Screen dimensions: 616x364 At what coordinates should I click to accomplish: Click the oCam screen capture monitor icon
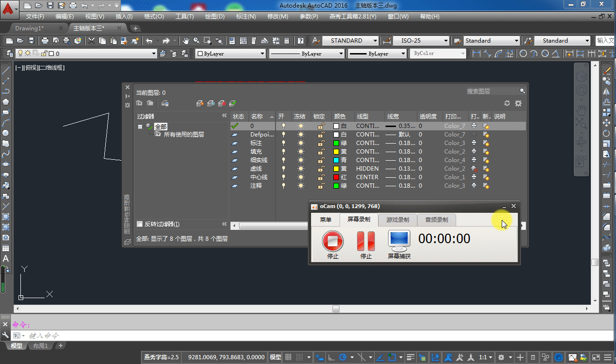[x=399, y=241]
